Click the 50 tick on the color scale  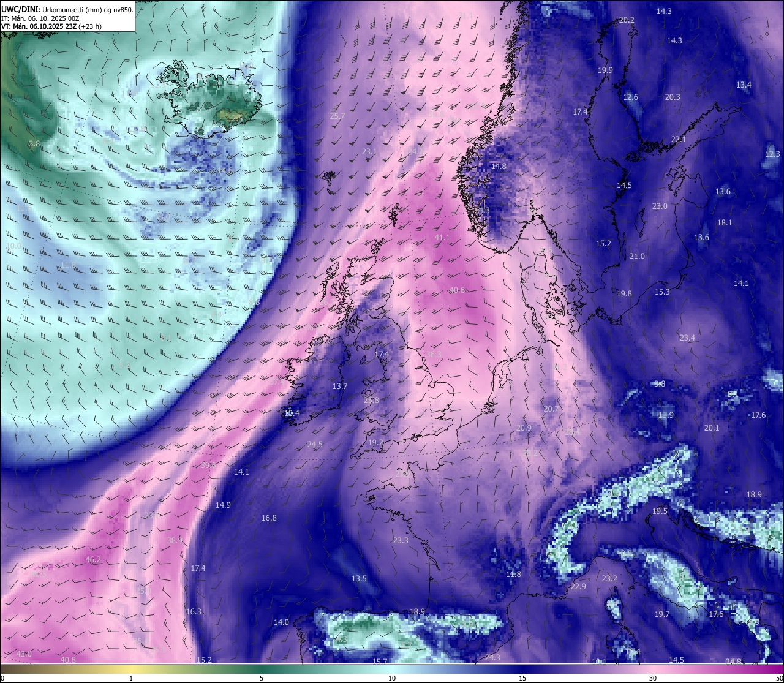click(x=779, y=678)
